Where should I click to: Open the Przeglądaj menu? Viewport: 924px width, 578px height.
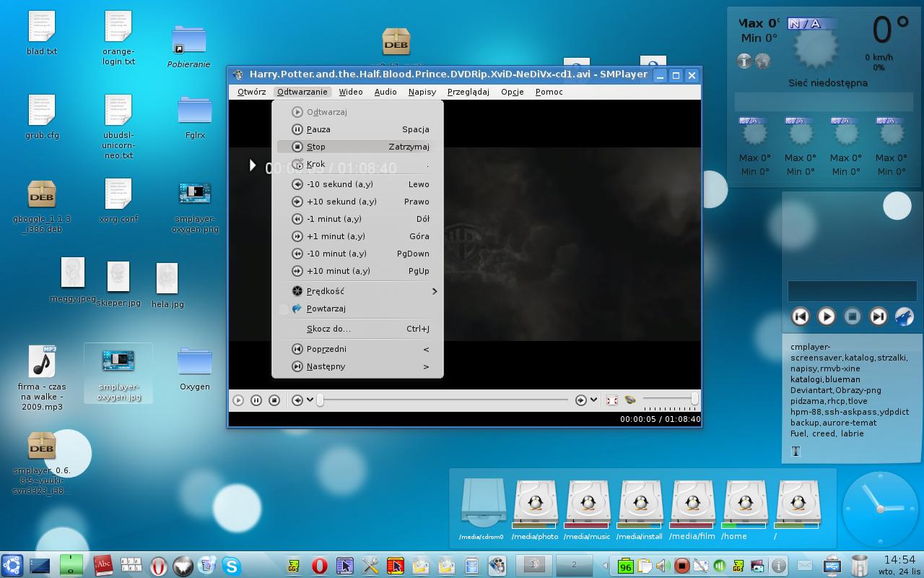(x=468, y=92)
